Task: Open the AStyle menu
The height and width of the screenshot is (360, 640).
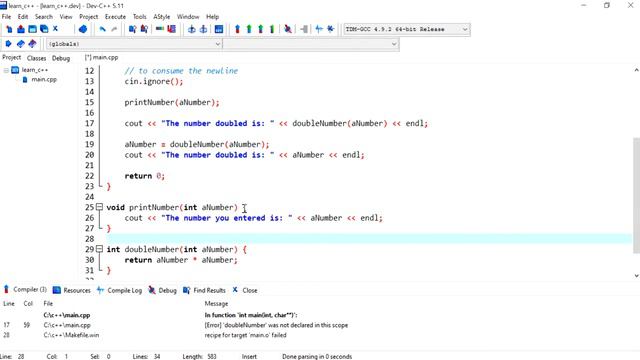Action: (162, 17)
